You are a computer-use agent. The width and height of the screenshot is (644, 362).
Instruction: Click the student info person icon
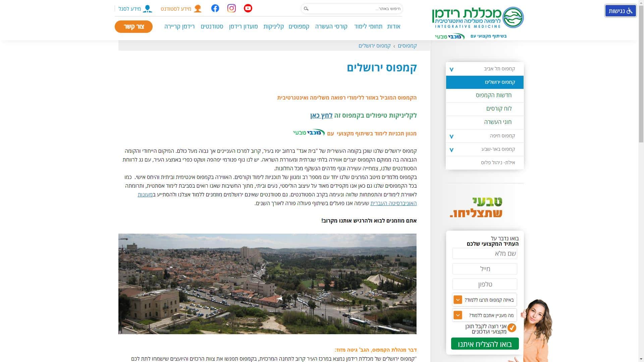coord(198,9)
